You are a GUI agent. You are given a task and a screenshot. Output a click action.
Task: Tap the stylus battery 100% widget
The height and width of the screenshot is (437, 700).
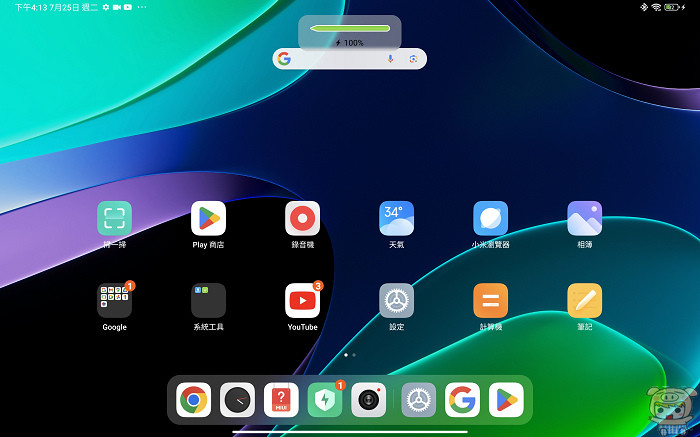pos(350,33)
